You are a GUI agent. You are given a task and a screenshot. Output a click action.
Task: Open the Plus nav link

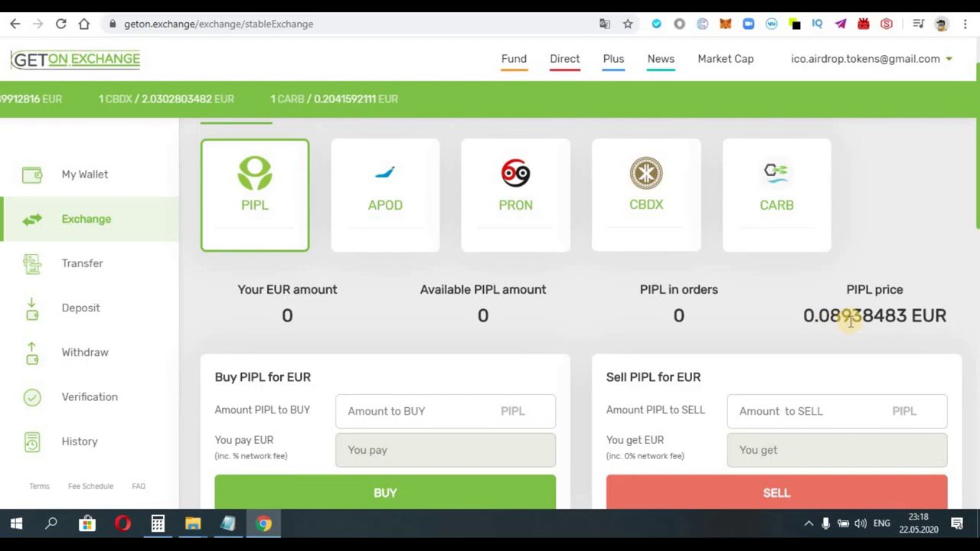coord(613,59)
